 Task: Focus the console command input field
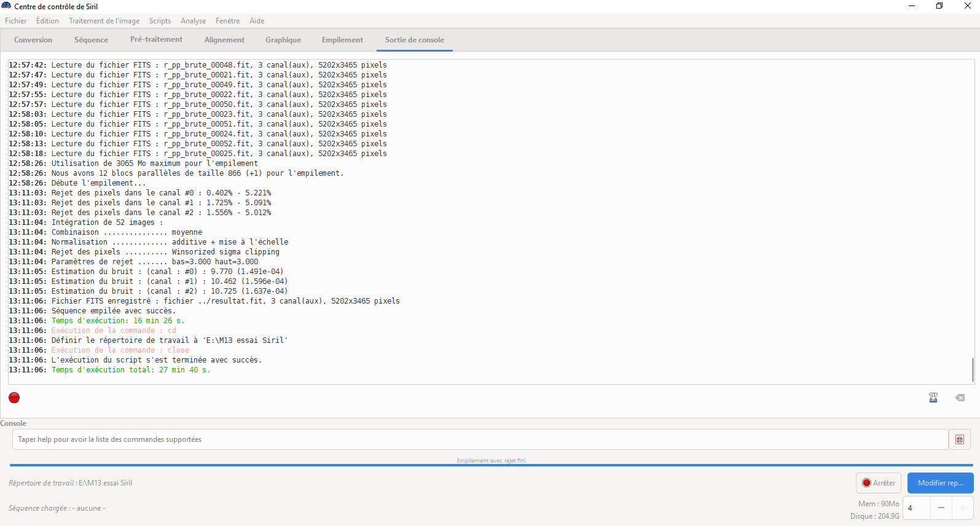click(x=480, y=439)
